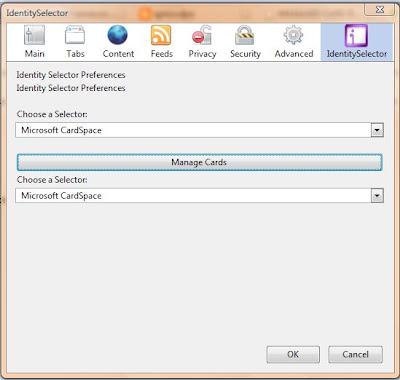Viewport: 400px width, 380px height.
Task: Dismiss dialog with Cancel button
Action: 355,354
